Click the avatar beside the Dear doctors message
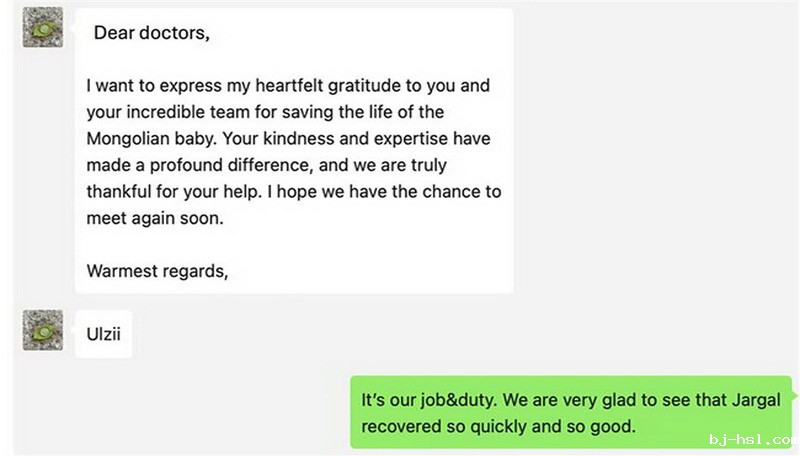Image resolution: width=800 pixels, height=456 pixels. coord(42,28)
